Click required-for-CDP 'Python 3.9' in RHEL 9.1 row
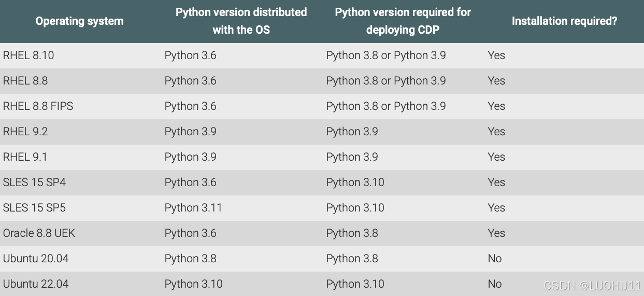This screenshot has width=644, height=296. (352, 157)
